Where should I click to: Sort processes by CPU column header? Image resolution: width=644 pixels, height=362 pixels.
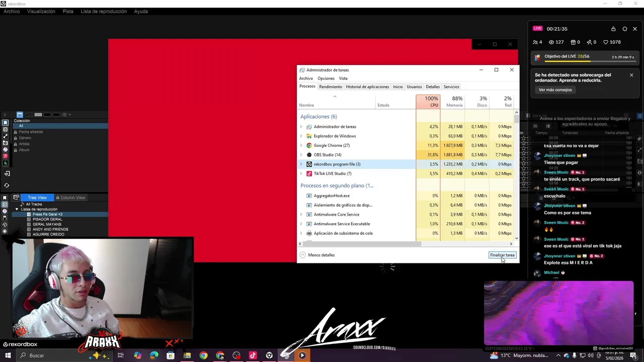coord(428,102)
